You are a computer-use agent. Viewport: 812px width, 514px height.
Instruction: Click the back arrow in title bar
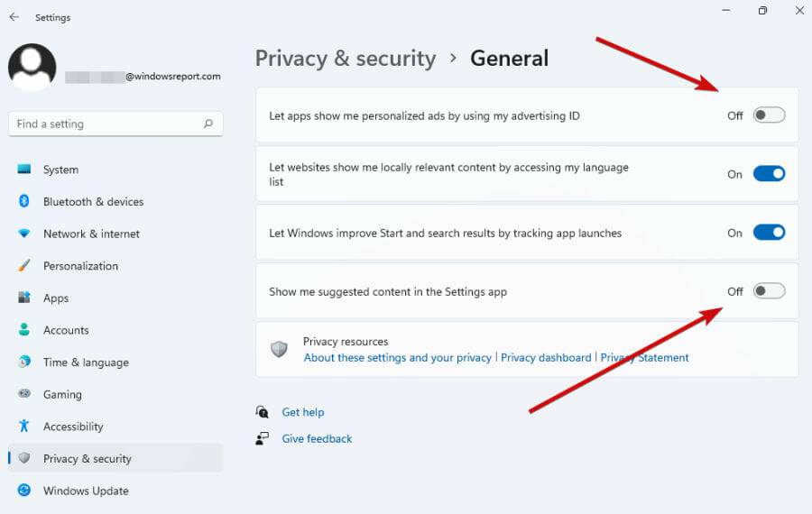(x=14, y=17)
